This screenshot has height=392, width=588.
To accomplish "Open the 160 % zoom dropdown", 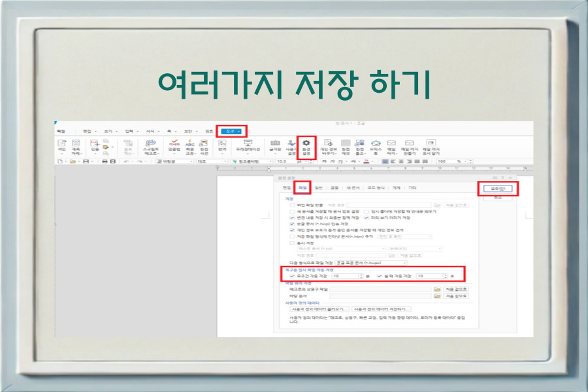I will [x=453, y=161].
